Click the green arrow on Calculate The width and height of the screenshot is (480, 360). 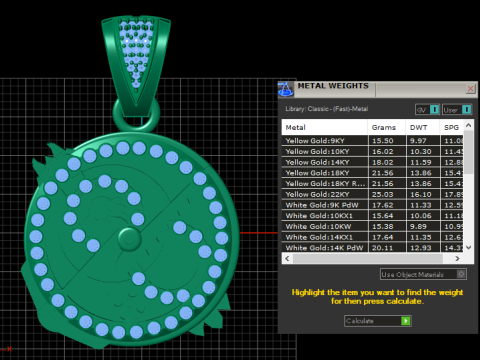(x=405, y=321)
